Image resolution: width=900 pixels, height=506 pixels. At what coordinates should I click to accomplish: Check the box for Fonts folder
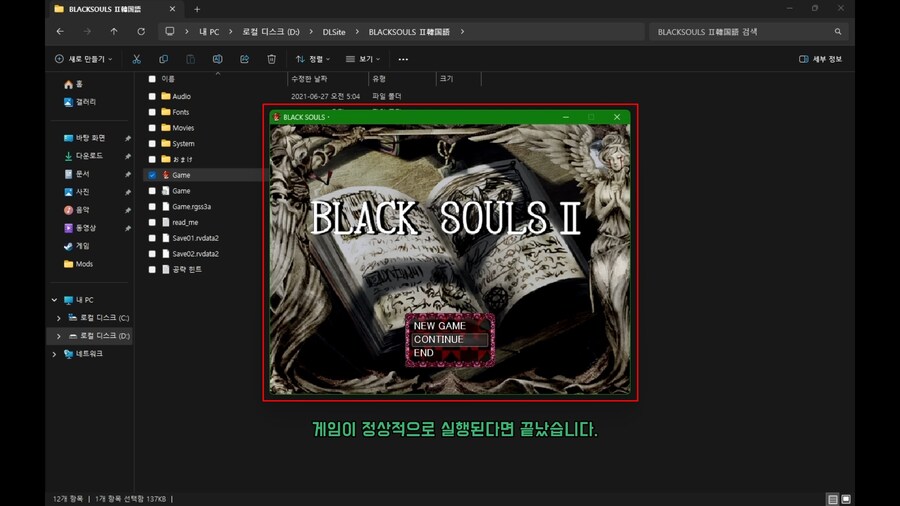pyautogui.click(x=152, y=112)
